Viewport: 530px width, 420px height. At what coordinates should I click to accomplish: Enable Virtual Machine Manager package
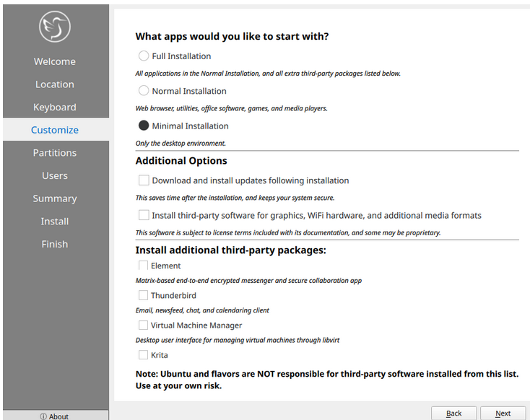click(144, 325)
